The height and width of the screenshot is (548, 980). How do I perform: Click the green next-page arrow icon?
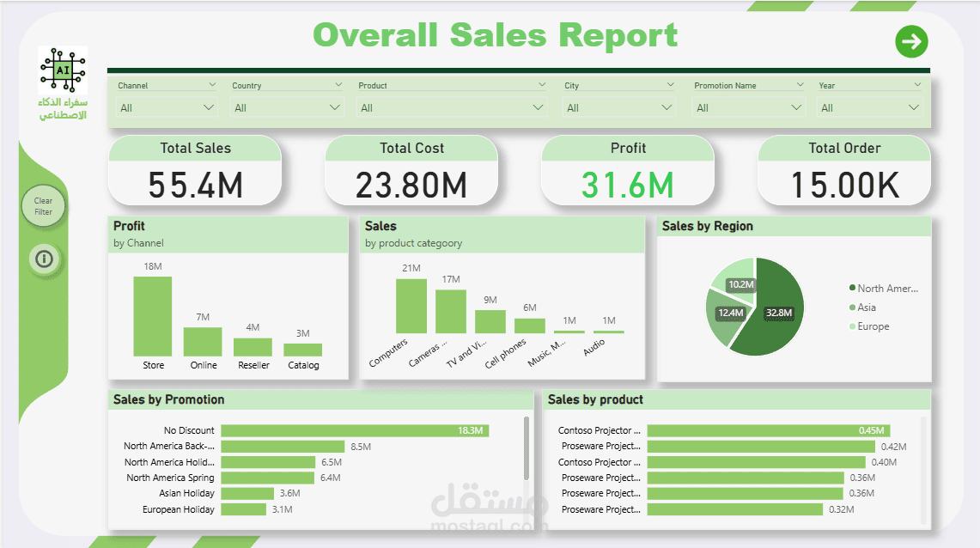coord(911,42)
